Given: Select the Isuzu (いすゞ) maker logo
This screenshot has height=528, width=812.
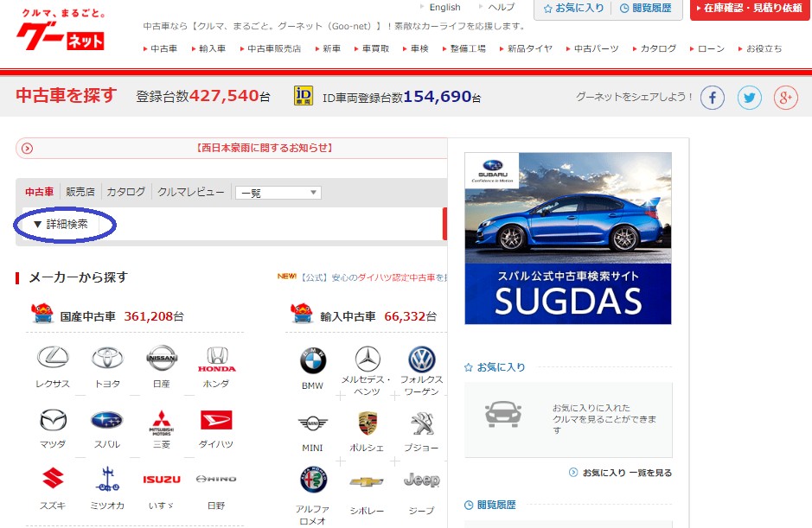Looking at the screenshot, I should [162, 480].
